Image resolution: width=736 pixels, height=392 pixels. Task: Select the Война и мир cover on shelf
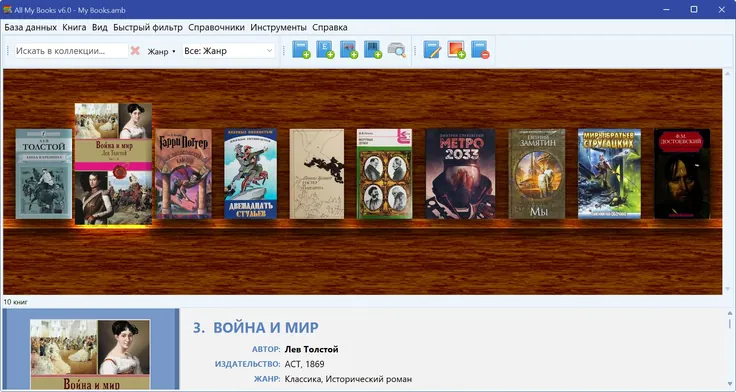[x=113, y=164]
